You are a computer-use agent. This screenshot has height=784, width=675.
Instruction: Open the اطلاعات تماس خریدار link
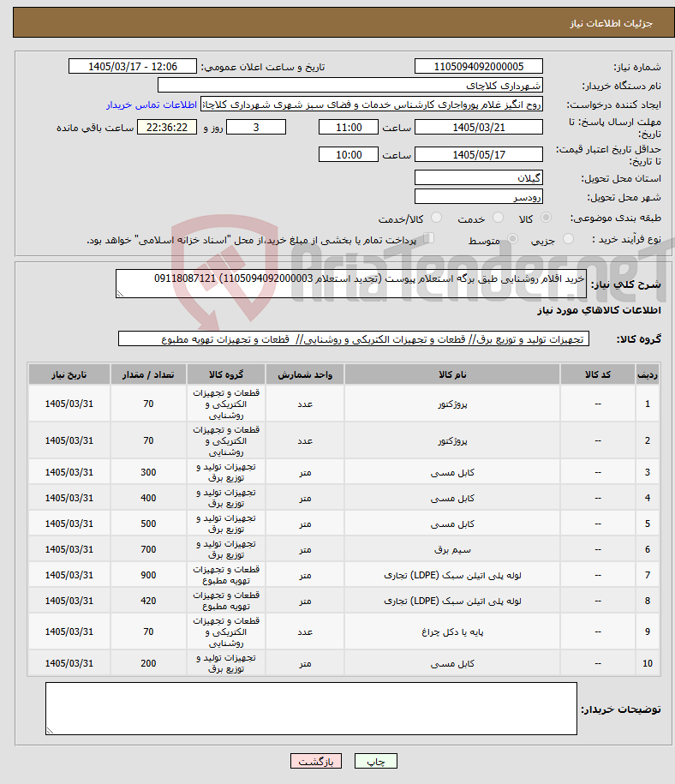[x=152, y=105]
